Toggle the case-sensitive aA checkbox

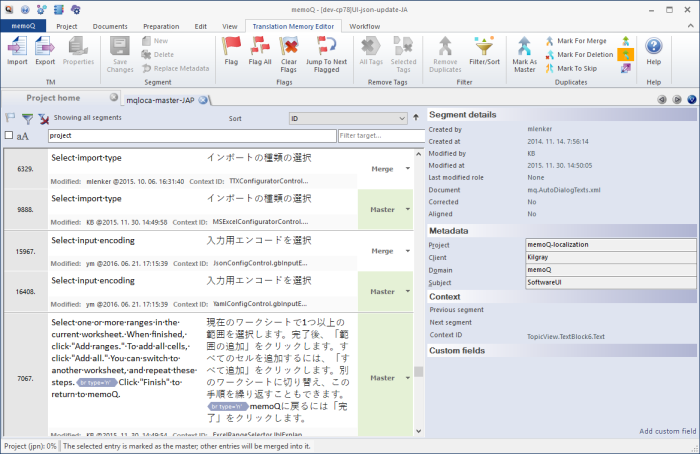[8, 135]
